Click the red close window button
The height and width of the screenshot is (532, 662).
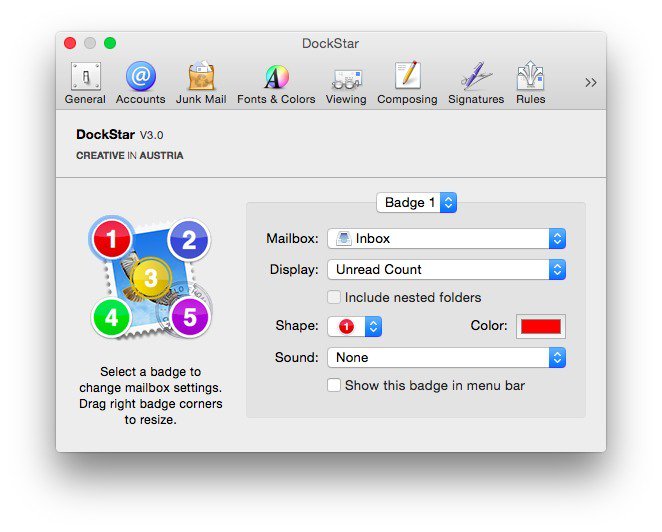70,43
